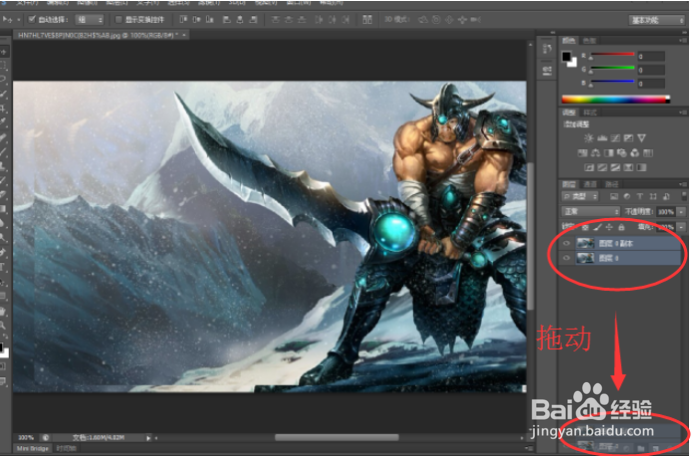Add an Exposure adjustment
The image size is (692, 456).
point(628,138)
